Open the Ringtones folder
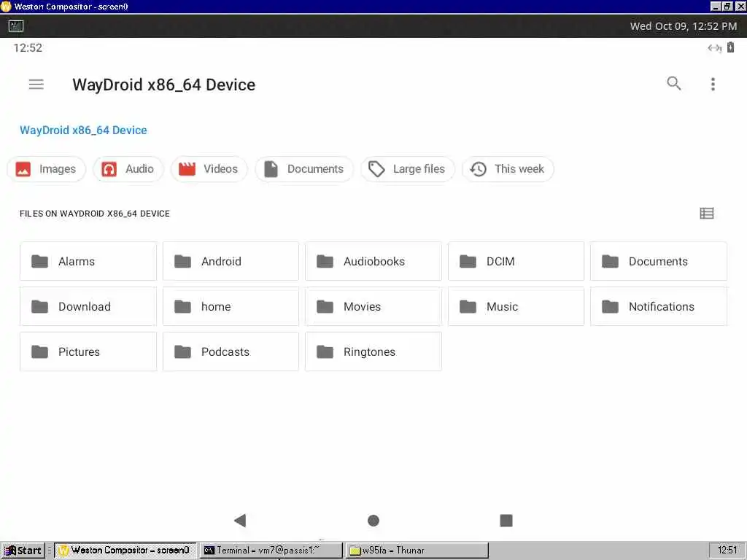 [x=373, y=351]
